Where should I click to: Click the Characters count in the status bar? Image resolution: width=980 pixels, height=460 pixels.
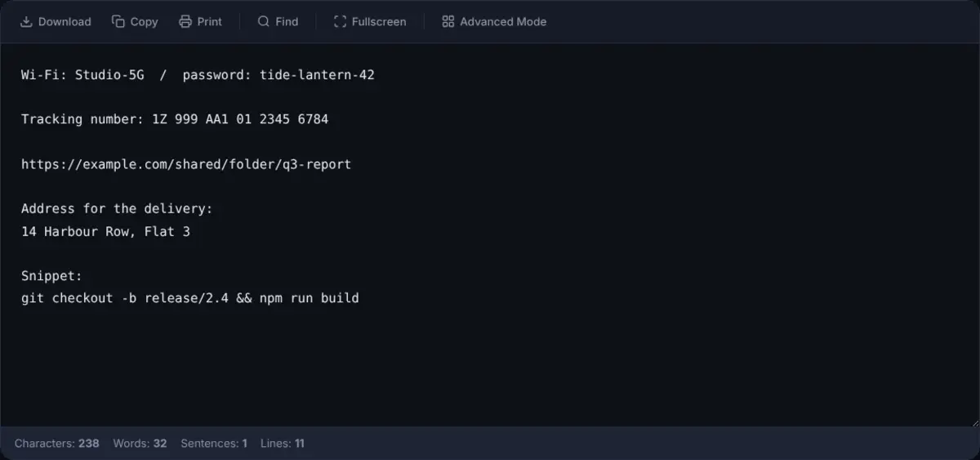coord(57,444)
